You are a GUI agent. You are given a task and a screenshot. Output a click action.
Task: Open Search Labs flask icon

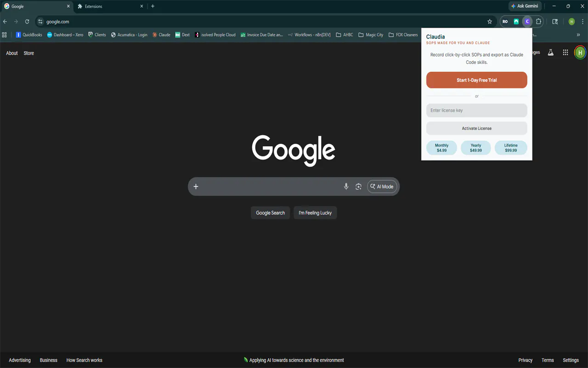click(x=550, y=52)
